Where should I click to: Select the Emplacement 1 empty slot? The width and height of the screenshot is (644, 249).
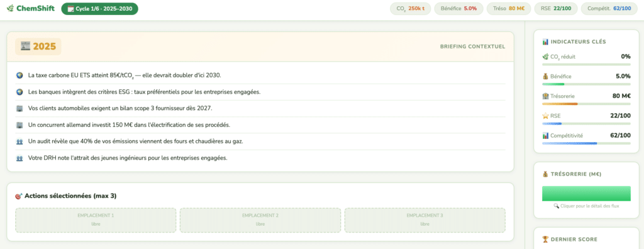coord(96,220)
